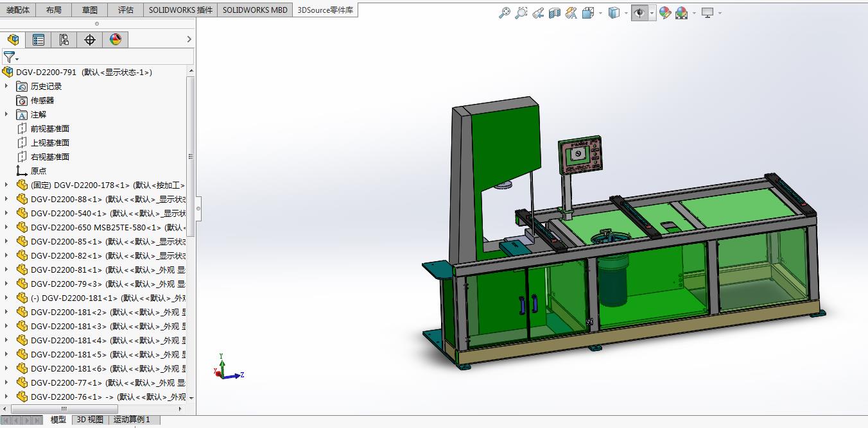Select the Zoom to Area tool
Viewport: 868px width, 428px height.
pos(521,13)
